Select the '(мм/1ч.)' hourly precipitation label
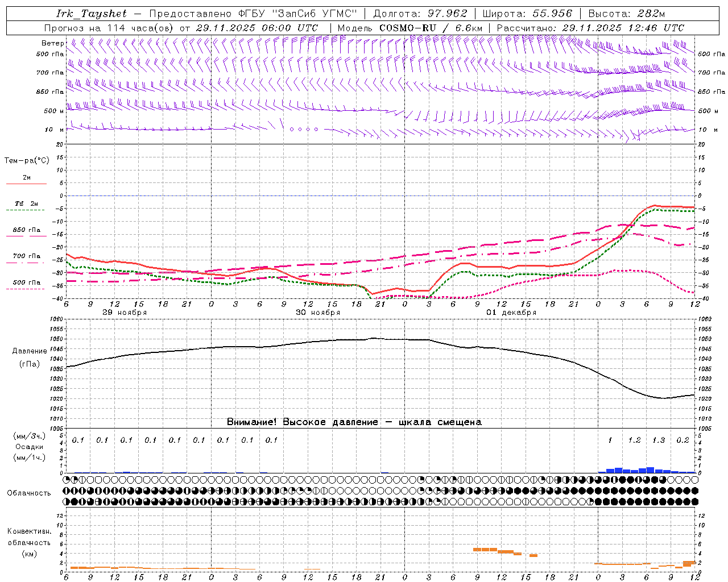Screen dimensions: 728x582 29,458
